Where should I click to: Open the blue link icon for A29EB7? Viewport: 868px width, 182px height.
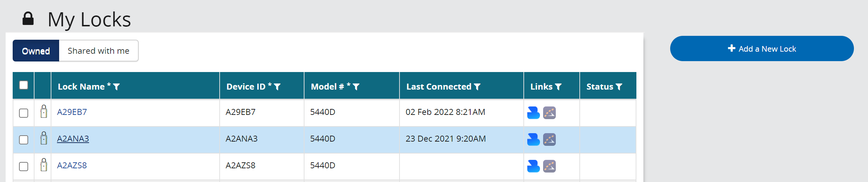pyautogui.click(x=533, y=113)
